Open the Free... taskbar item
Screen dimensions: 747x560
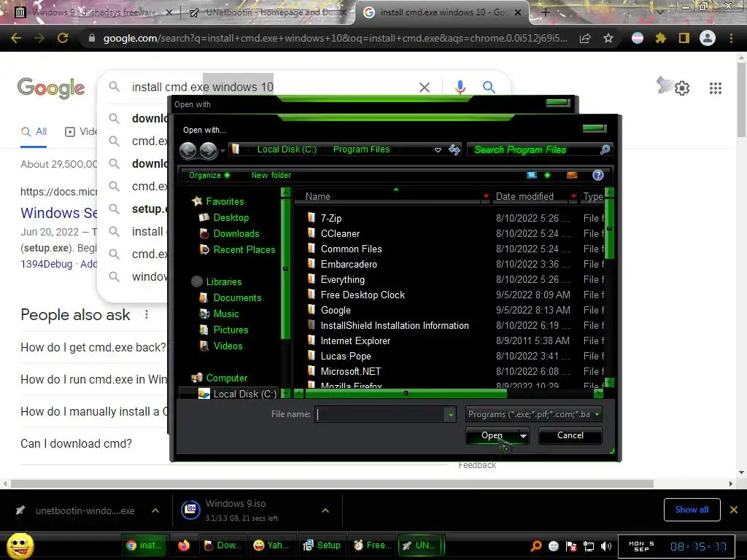[373, 545]
